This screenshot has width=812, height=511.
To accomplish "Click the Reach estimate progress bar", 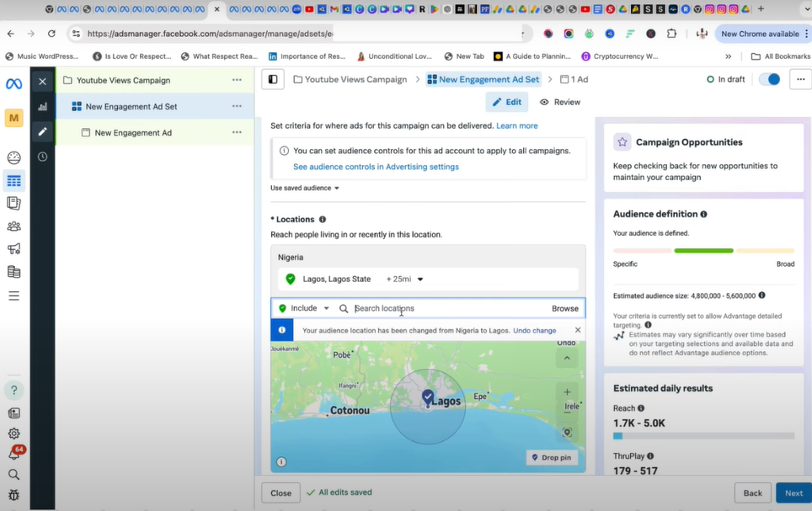I will click(x=703, y=436).
